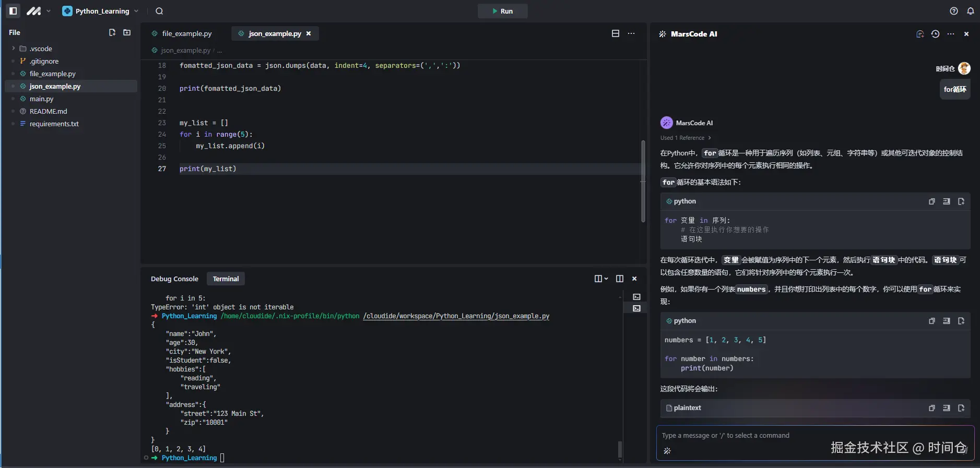Open main.py in the file tree

[41, 99]
